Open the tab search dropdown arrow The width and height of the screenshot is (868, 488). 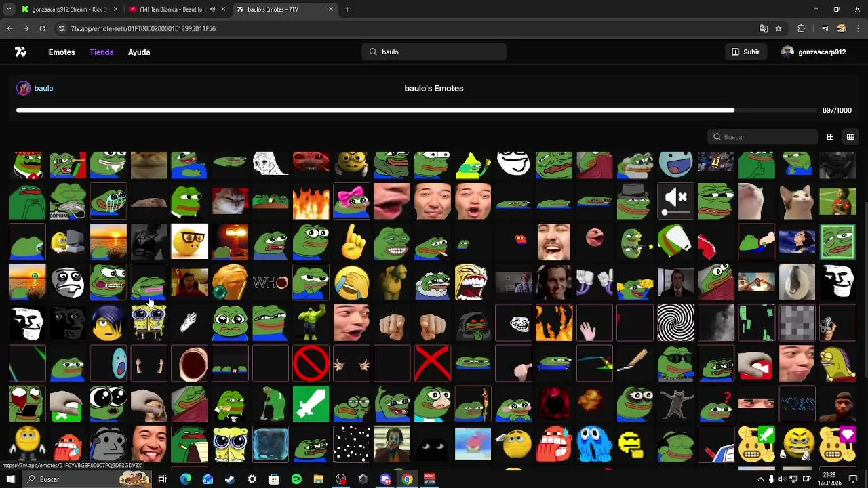(x=9, y=9)
